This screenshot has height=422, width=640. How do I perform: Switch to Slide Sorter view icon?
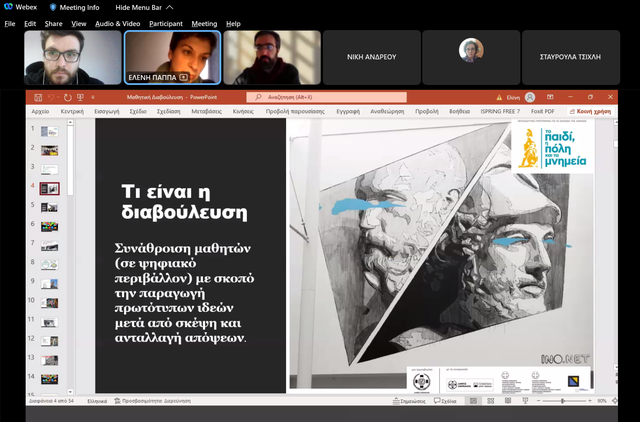click(x=491, y=401)
